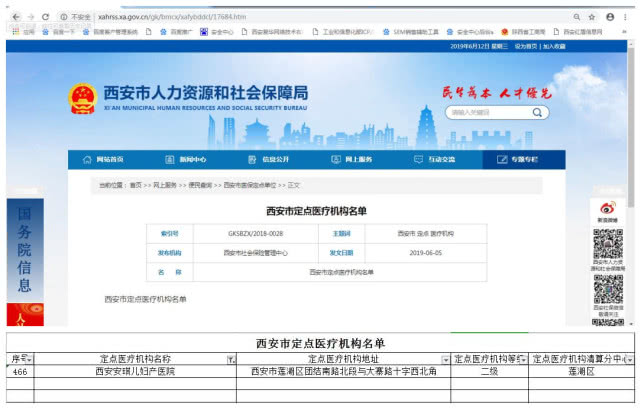Click the national emblem logo
The height and width of the screenshot is (409, 641).
pos(83,99)
